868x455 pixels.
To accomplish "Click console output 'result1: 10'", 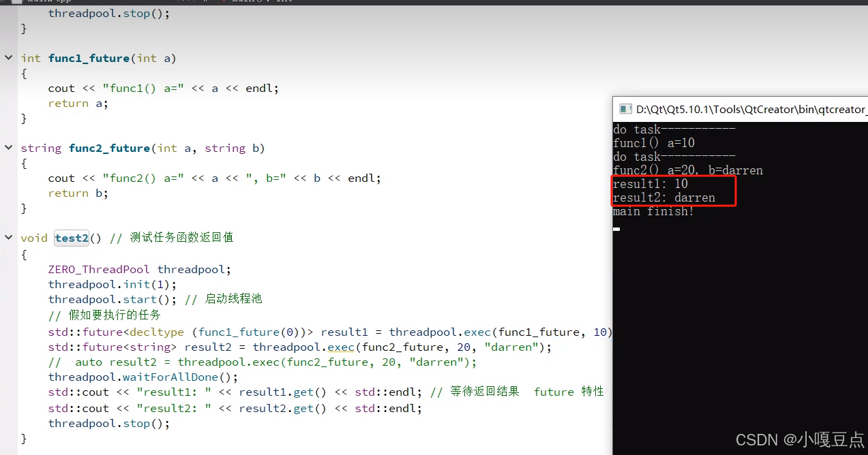I will pyautogui.click(x=650, y=184).
